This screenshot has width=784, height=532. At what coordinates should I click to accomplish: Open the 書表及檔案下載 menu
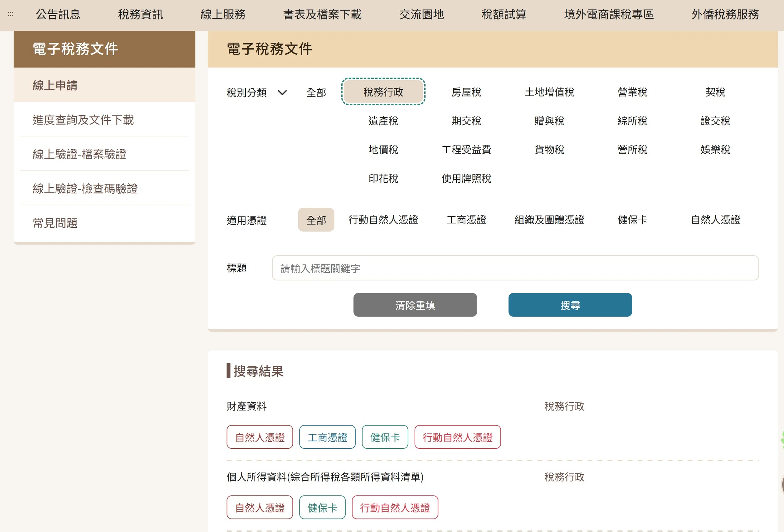[x=322, y=15]
